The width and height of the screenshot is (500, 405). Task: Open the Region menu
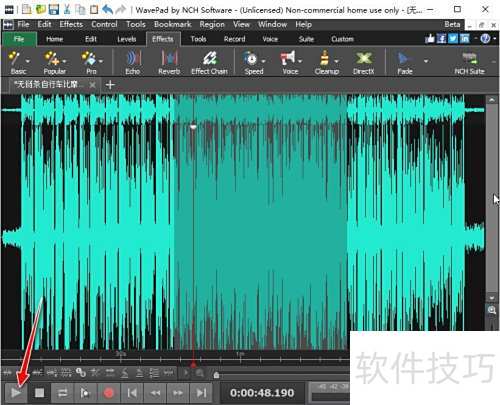(212, 24)
